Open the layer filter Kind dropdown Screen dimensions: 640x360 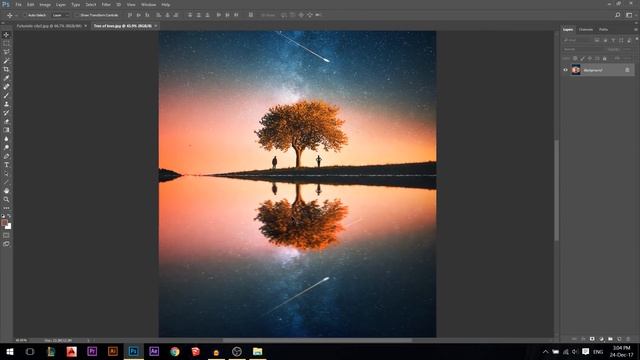[577, 40]
